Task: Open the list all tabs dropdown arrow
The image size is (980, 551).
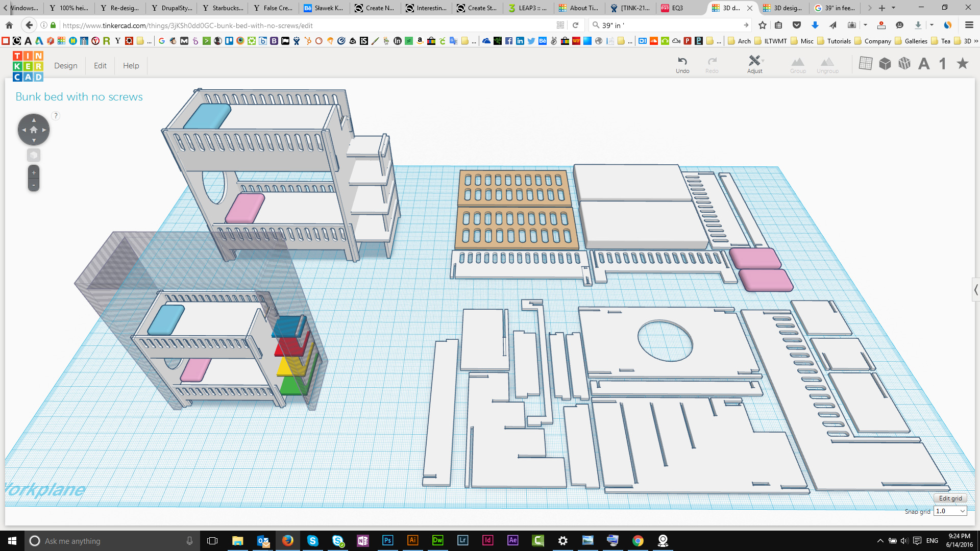Action: tap(893, 8)
